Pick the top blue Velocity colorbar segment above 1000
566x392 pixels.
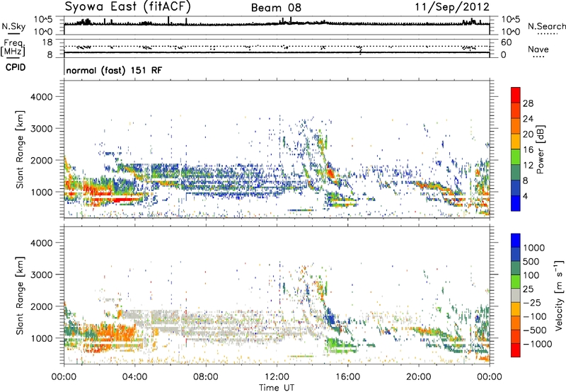(x=516, y=241)
